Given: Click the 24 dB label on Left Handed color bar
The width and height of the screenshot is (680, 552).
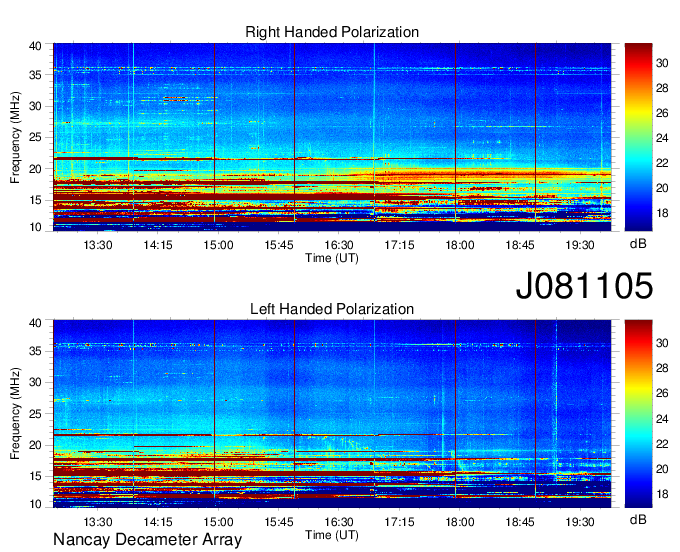Looking at the screenshot, I should [x=662, y=419].
